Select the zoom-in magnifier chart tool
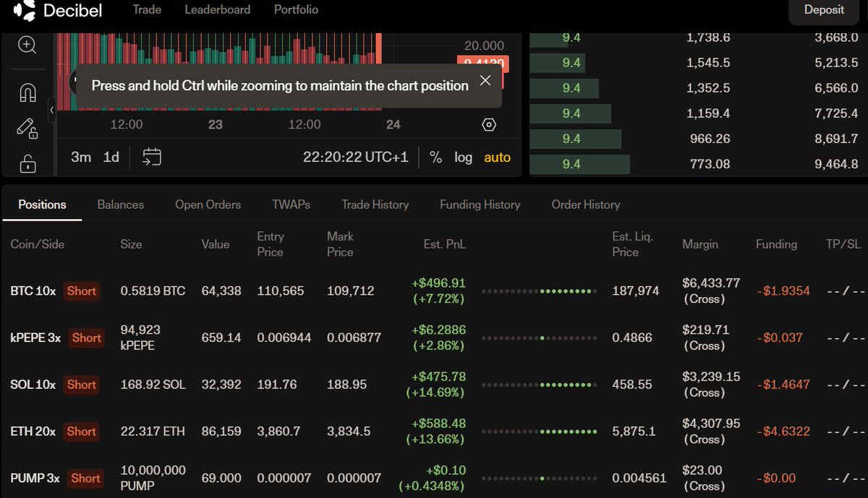 (x=27, y=45)
